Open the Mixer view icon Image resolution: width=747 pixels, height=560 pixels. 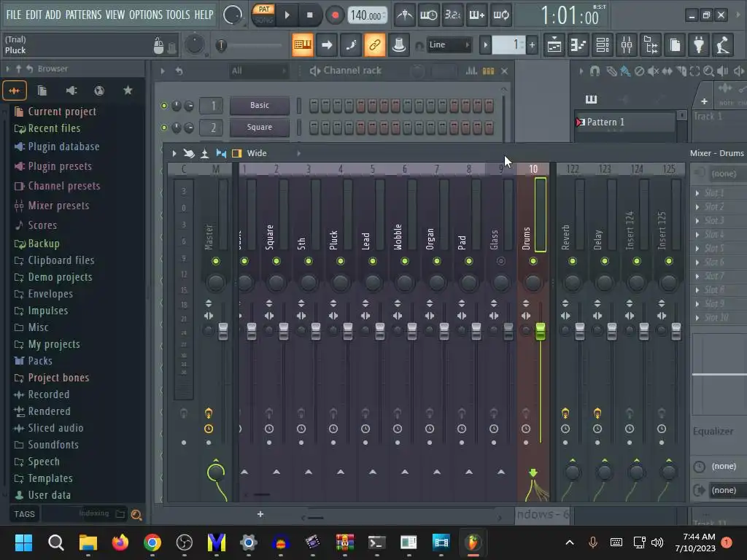pyautogui.click(x=627, y=45)
